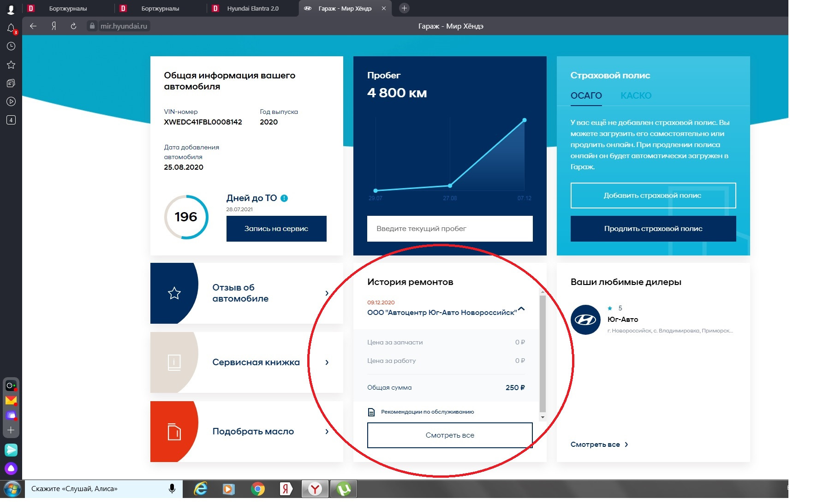Open uTorrent from the taskbar

click(x=344, y=489)
